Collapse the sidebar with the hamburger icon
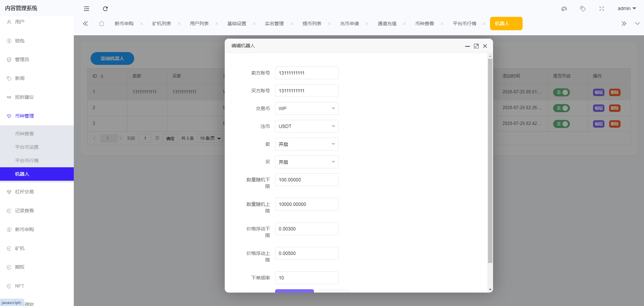The width and height of the screenshot is (644, 306). (x=86, y=8)
